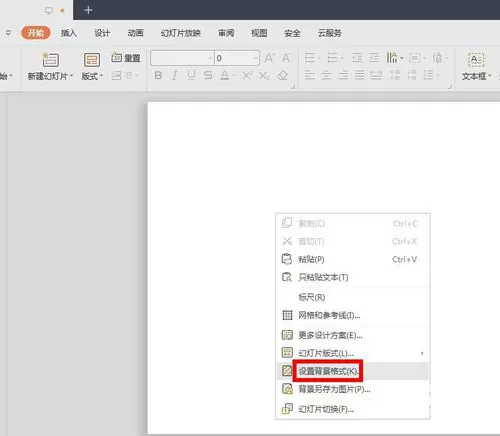The width and height of the screenshot is (500, 436).
Task: Click the strikethrough icon
Action: [x=208, y=76]
